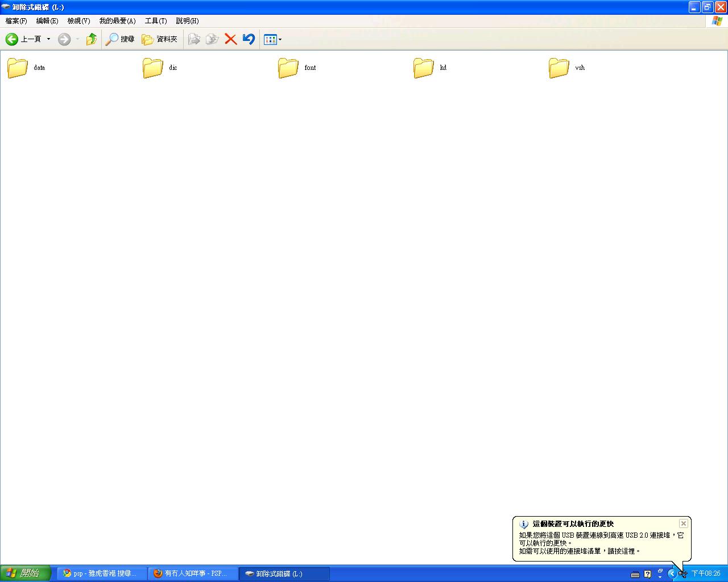The width and height of the screenshot is (728, 582).
Task: Restore down the 卸除式磁碟 (L:) window
Action: pyautogui.click(x=708, y=7)
